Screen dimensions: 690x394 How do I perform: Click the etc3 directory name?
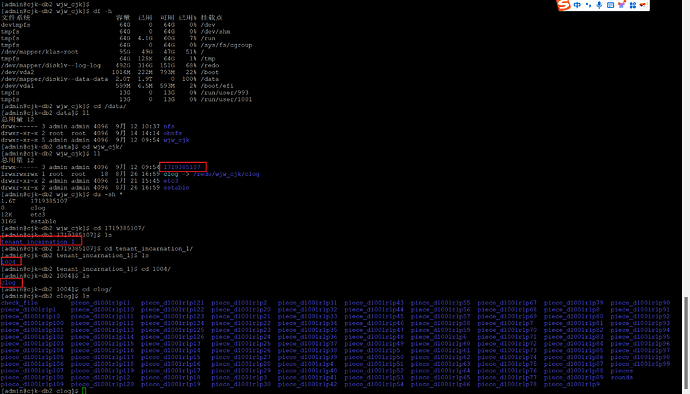pyautogui.click(x=171, y=180)
